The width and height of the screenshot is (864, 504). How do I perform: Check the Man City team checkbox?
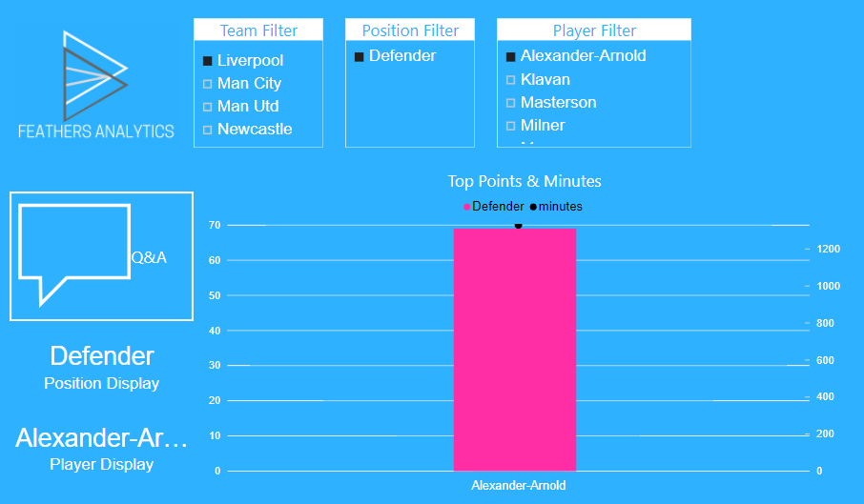[208, 84]
